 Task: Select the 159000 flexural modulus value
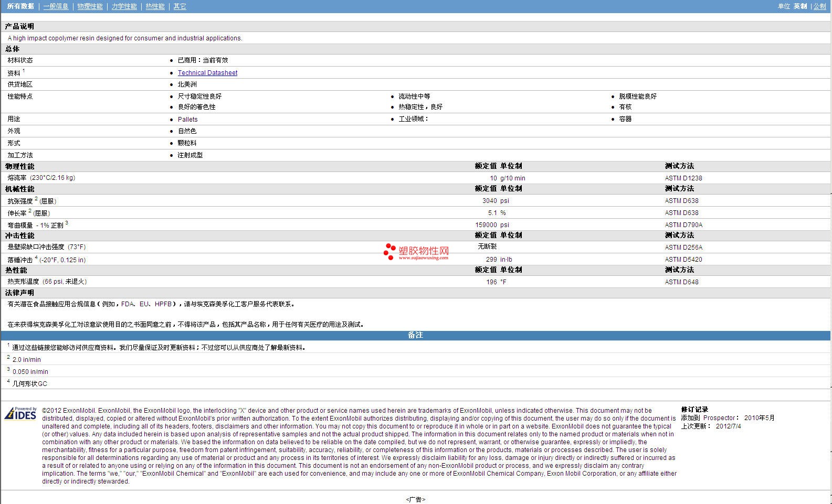(x=486, y=225)
